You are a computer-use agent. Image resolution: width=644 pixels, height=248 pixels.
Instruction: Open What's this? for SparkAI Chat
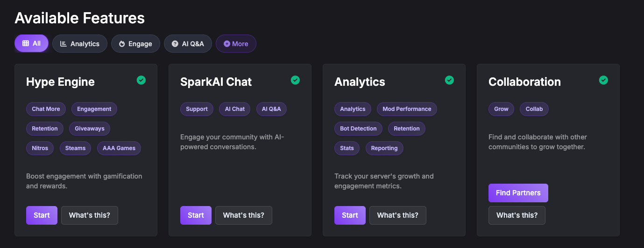tap(243, 215)
